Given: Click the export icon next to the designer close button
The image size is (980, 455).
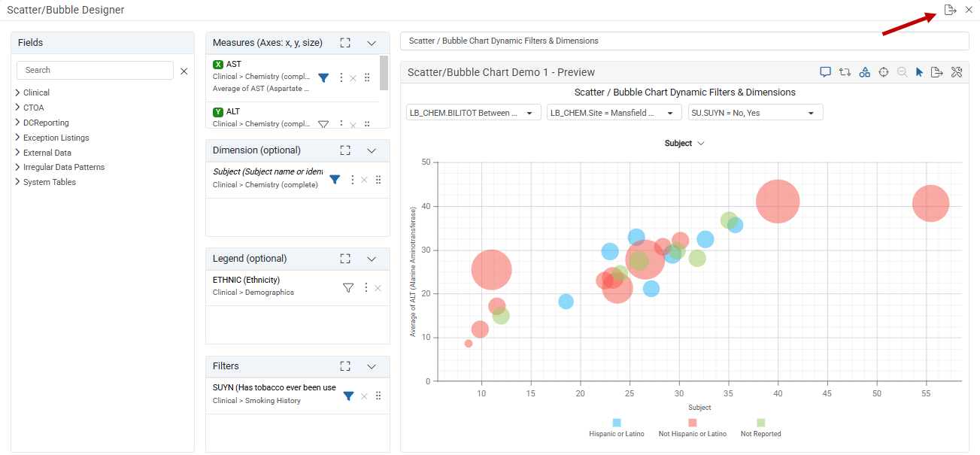Looking at the screenshot, I should pyautogui.click(x=950, y=10).
